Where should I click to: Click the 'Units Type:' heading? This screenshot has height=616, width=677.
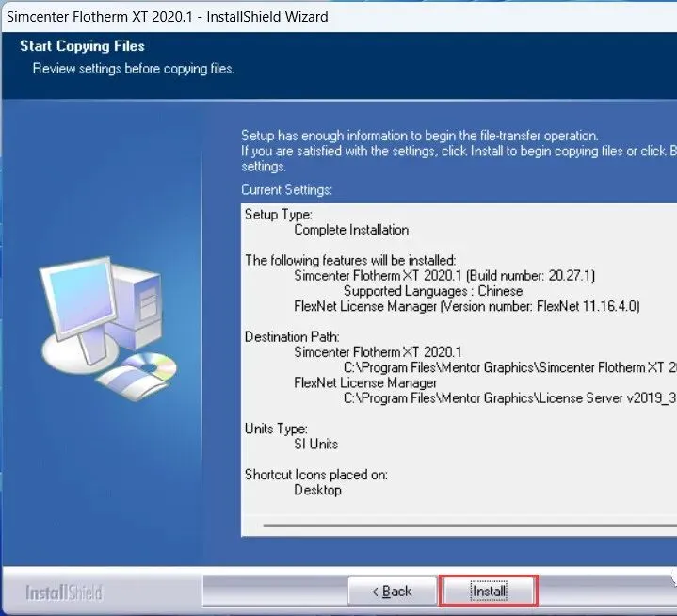tap(276, 429)
